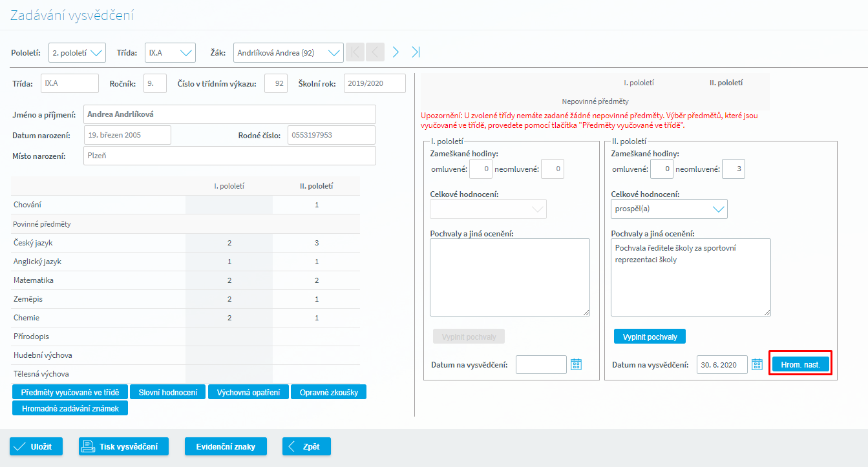868x467 pixels.
Task: Open the Žák student dropdown
Action: (x=288, y=53)
